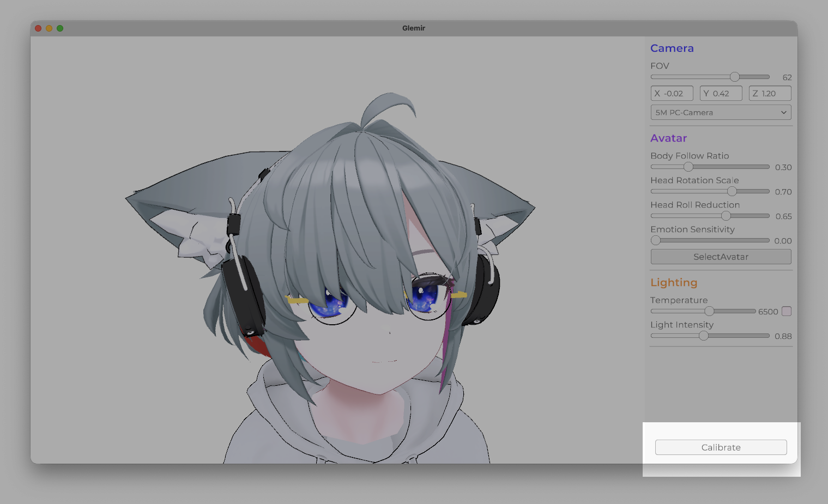Click the Temperature slider handle
The image size is (828, 504).
[709, 311]
